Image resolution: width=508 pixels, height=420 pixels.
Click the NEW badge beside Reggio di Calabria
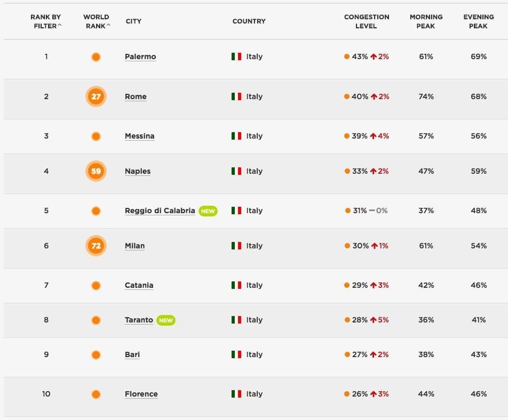point(208,211)
